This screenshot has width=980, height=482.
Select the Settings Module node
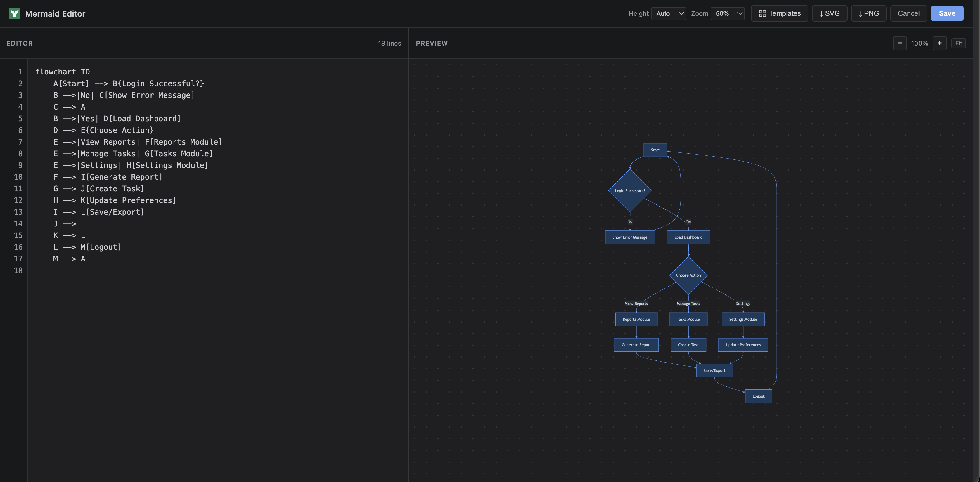click(x=743, y=319)
